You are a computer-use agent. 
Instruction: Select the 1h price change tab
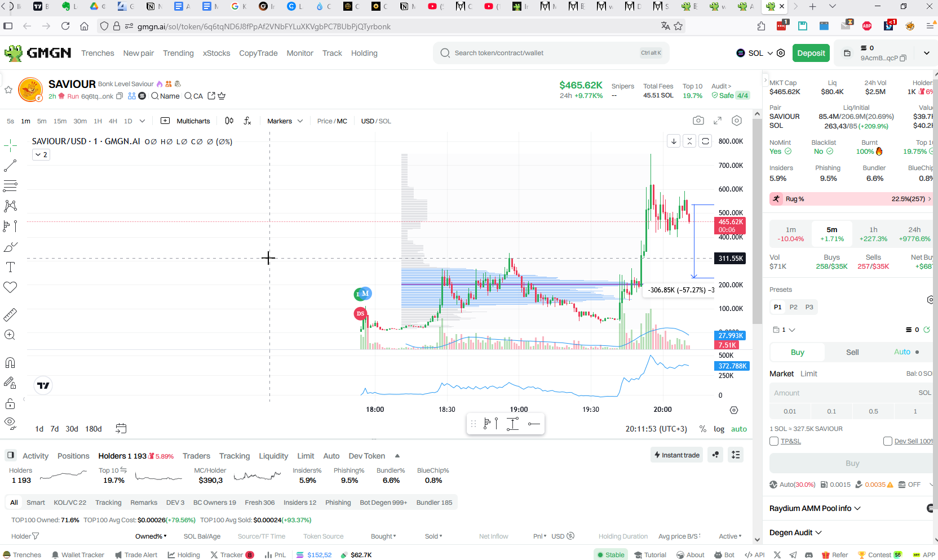click(x=873, y=234)
